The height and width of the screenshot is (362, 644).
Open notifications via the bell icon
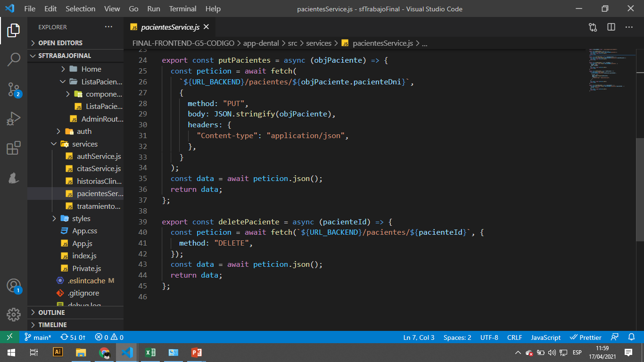(x=631, y=337)
